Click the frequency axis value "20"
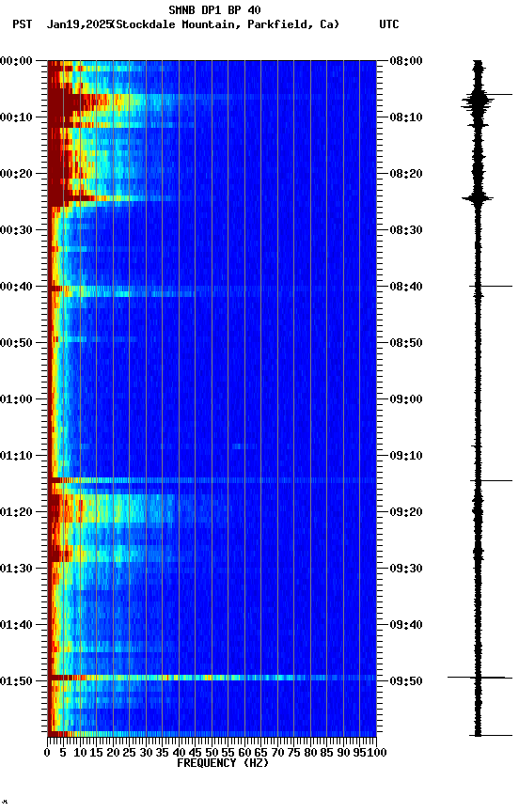 point(113,753)
